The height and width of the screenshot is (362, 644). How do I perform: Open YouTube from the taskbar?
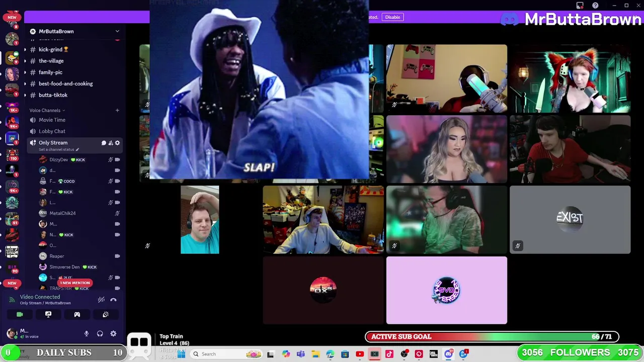(x=360, y=354)
